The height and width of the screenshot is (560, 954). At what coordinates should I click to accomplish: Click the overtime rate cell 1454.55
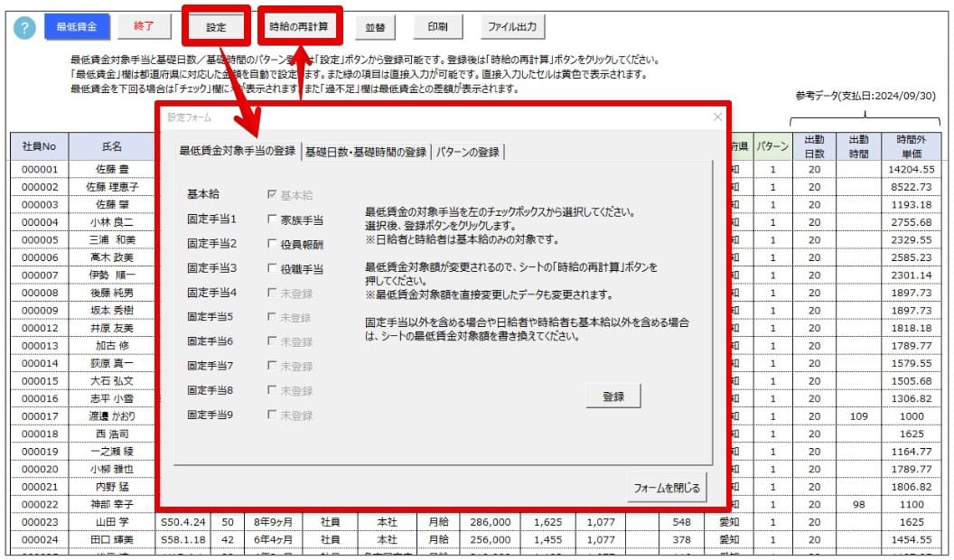point(912,539)
